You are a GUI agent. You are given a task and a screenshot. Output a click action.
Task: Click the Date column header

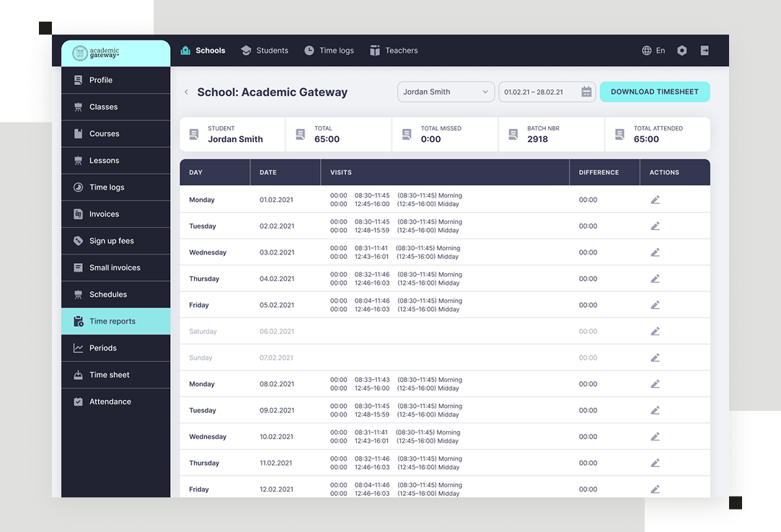[x=268, y=172]
